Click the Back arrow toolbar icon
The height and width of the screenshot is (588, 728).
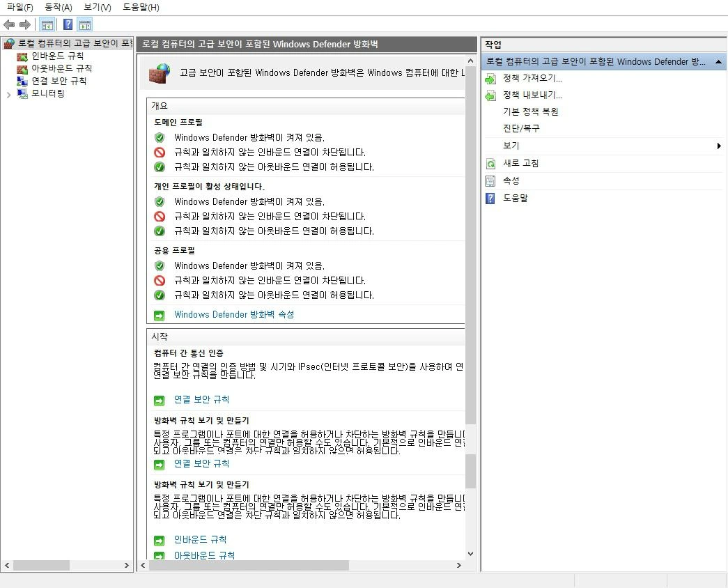coord(9,24)
